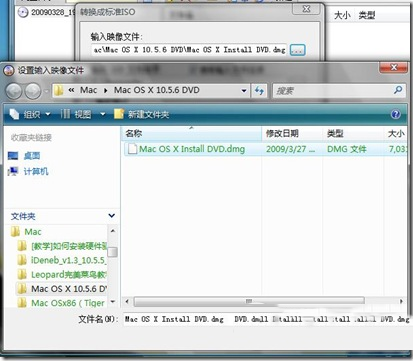Click the breadcrumb arrow after Mac
Viewport: 413px width, 361px height.
[x=106, y=91]
